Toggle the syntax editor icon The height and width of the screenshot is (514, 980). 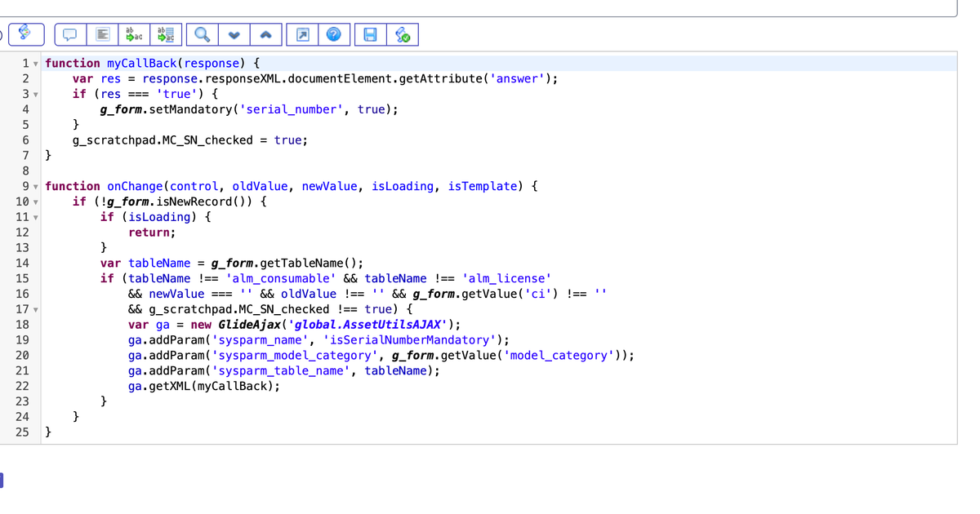coord(28,34)
